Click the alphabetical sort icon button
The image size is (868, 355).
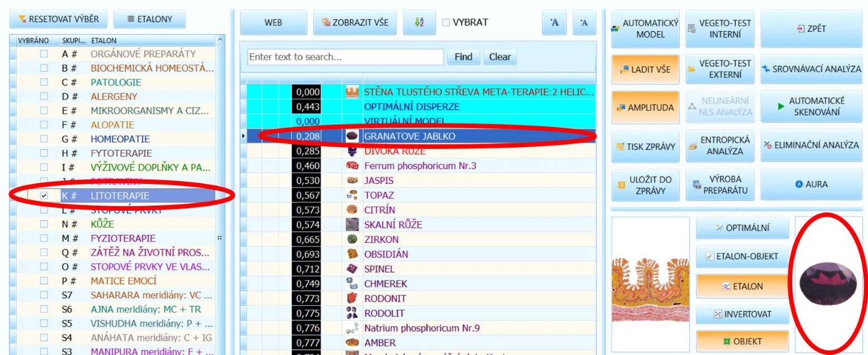(x=419, y=23)
